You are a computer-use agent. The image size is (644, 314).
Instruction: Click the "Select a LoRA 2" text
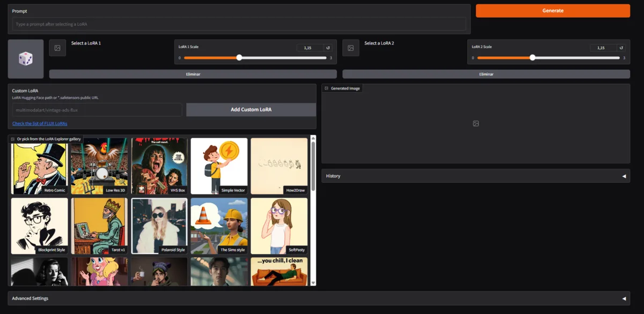[379, 43]
